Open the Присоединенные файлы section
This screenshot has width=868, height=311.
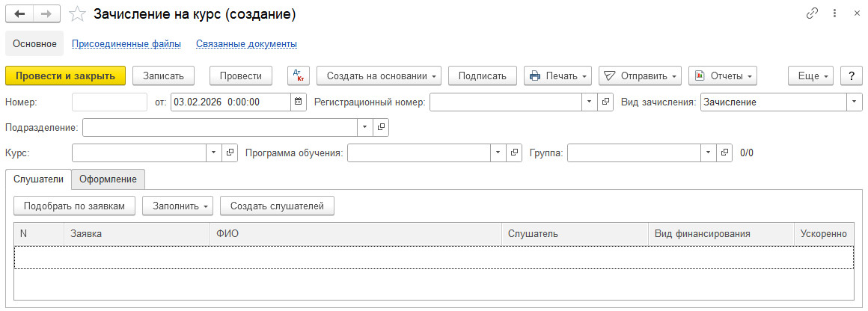click(126, 44)
